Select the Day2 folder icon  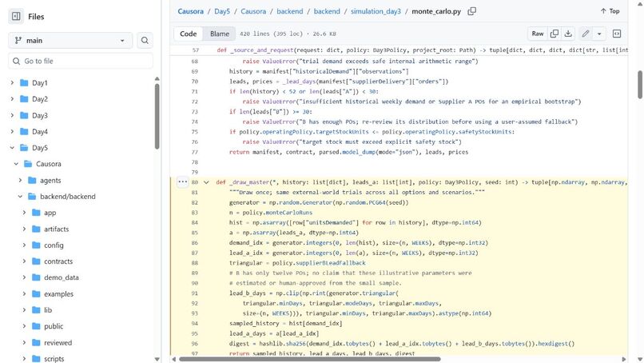[24, 99]
